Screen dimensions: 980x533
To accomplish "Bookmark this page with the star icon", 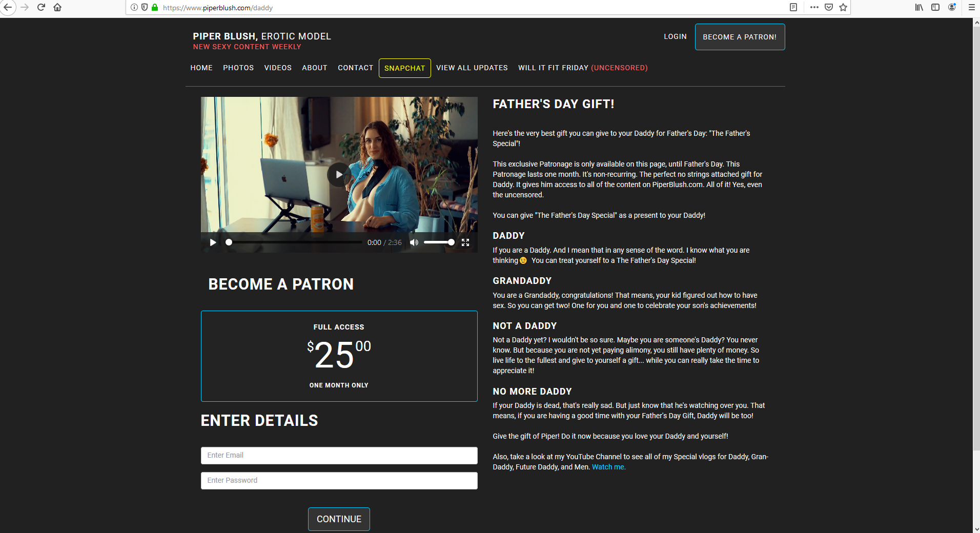I will click(x=843, y=7).
